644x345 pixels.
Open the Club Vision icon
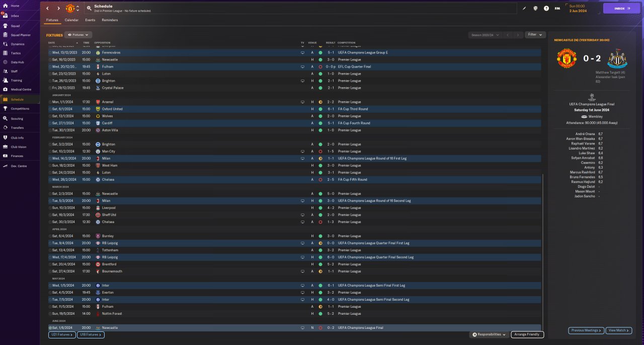pos(5,147)
